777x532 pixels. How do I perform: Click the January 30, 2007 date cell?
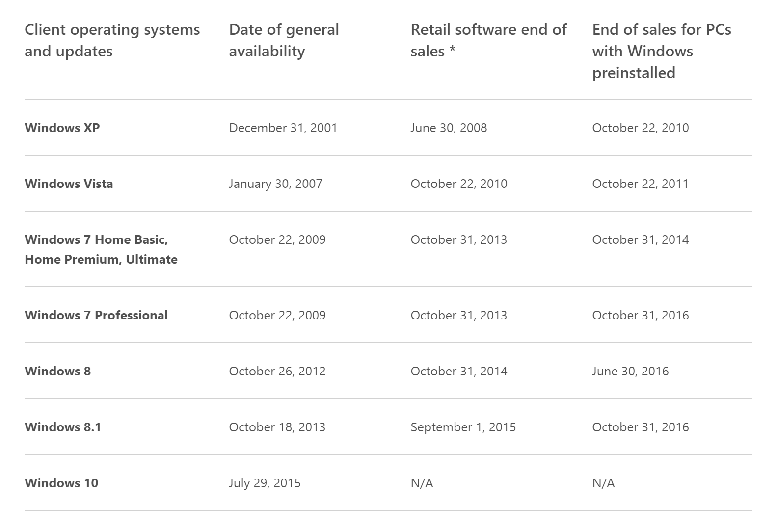pyautogui.click(x=275, y=184)
